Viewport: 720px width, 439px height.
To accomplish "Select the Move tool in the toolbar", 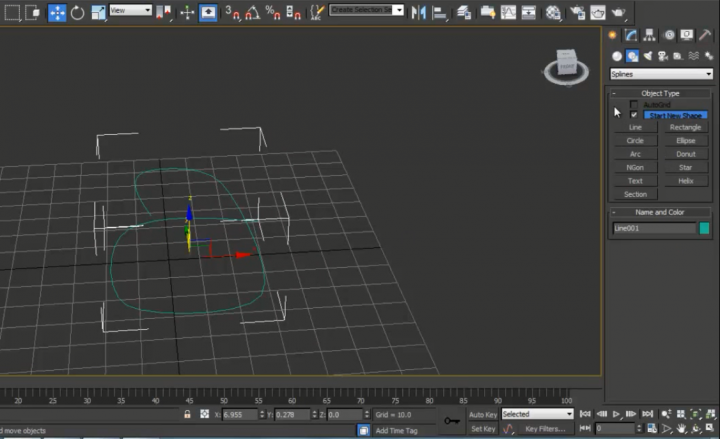I will tap(56, 13).
